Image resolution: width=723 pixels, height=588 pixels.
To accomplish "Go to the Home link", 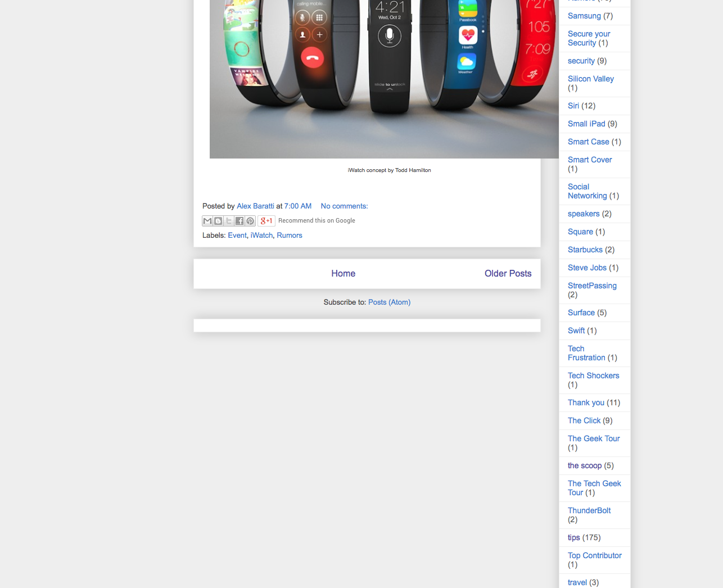I will 343,273.
